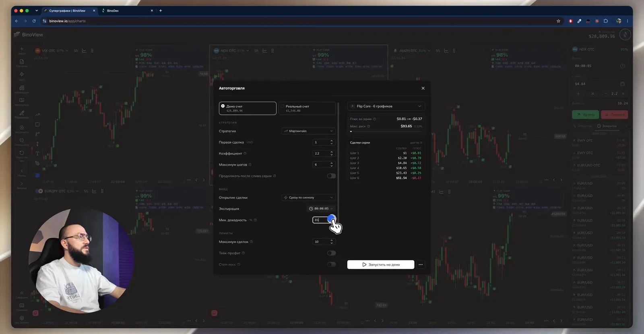Go back in browser history
Viewport: 644px width, 334px height.
[x=17, y=21]
